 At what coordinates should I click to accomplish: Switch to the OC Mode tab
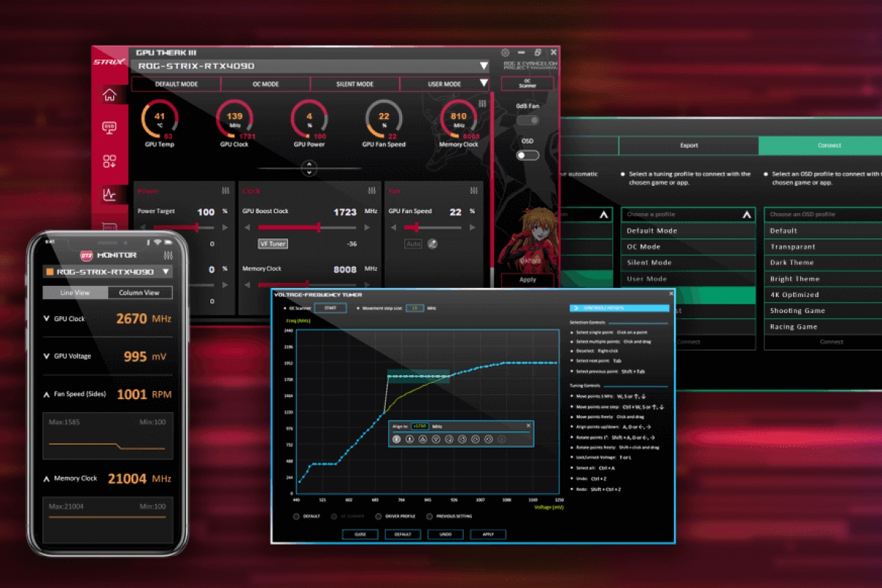(x=265, y=83)
